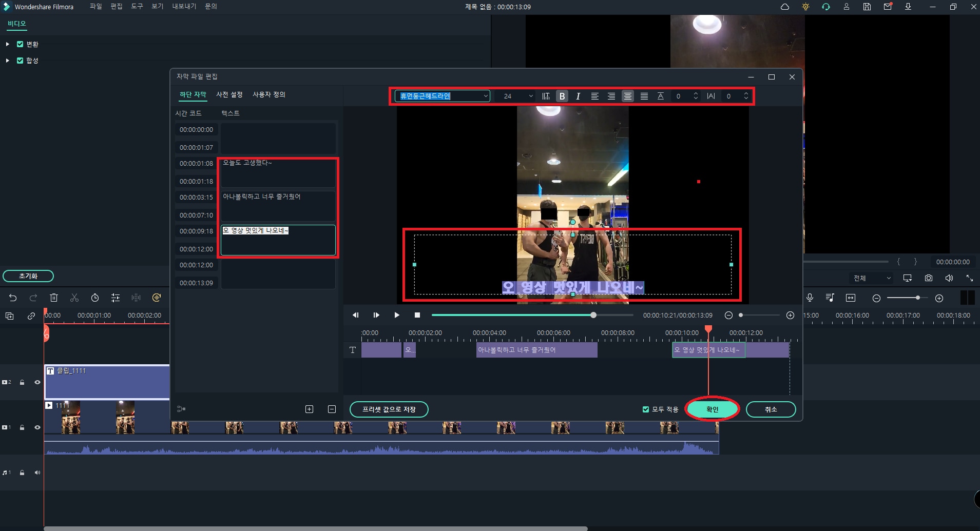The height and width of the screenshot is (531, 980).
Task: Switch to the 사전 설정 tab
Action: 229,94
